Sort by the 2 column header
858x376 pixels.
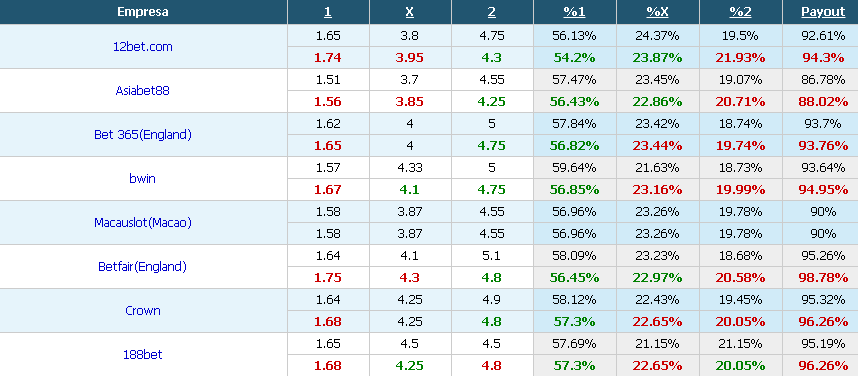pyautogui.click(x=491, y=12)
